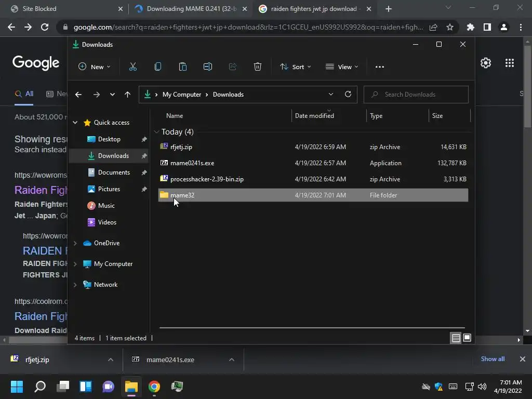Expand My Computer in navigation pane
This screenshot has width=532, height=399.
[75, 264]
